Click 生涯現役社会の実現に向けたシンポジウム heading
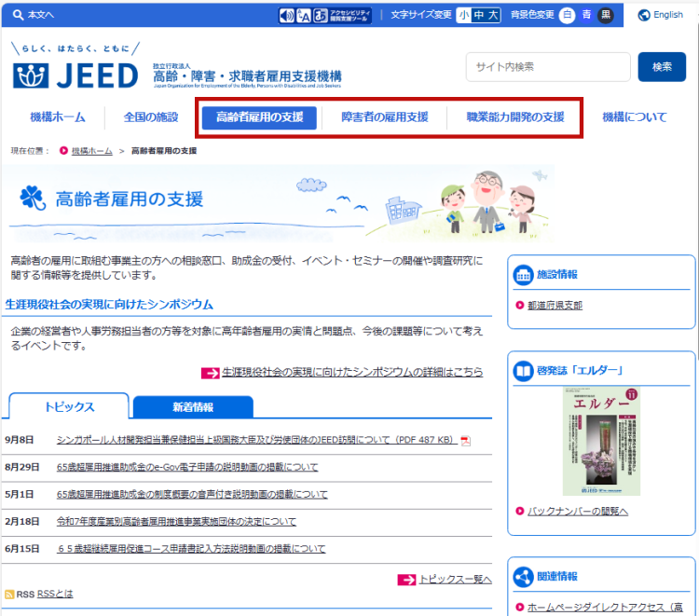Screen dimensions: 699x616 click(109, 305)
